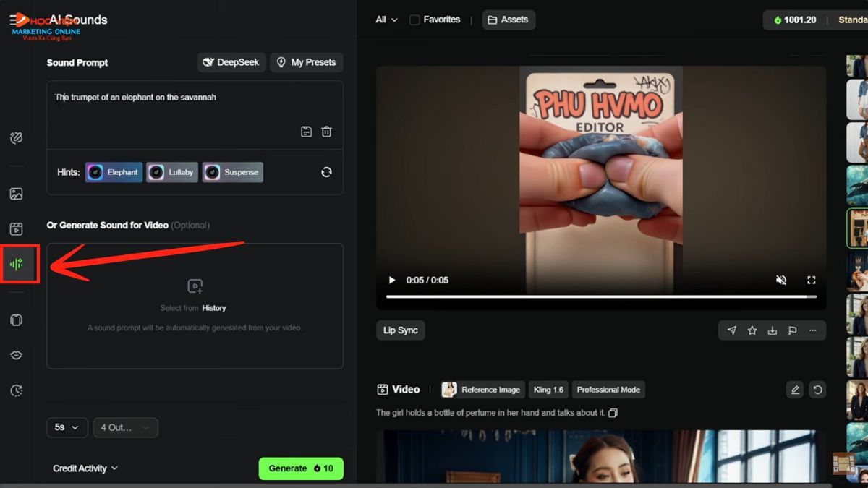Unmute the video player audio
This screenshot has width=868, height=488.
781,280
